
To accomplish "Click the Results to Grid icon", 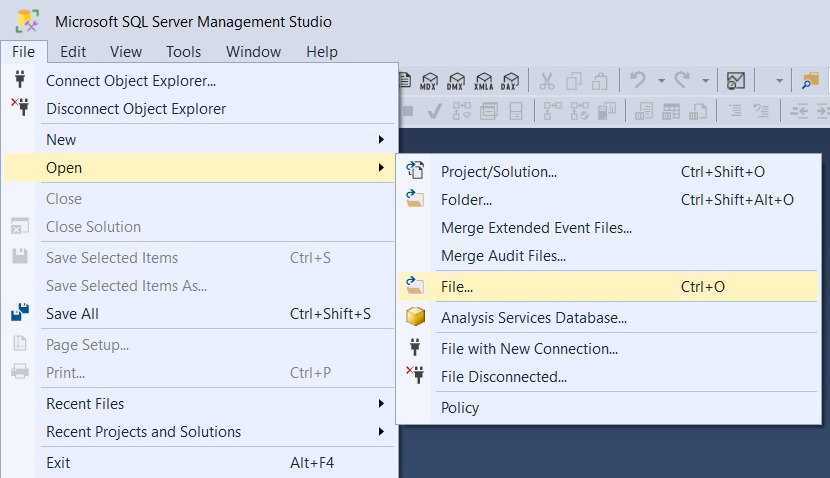I will point(671,111).
